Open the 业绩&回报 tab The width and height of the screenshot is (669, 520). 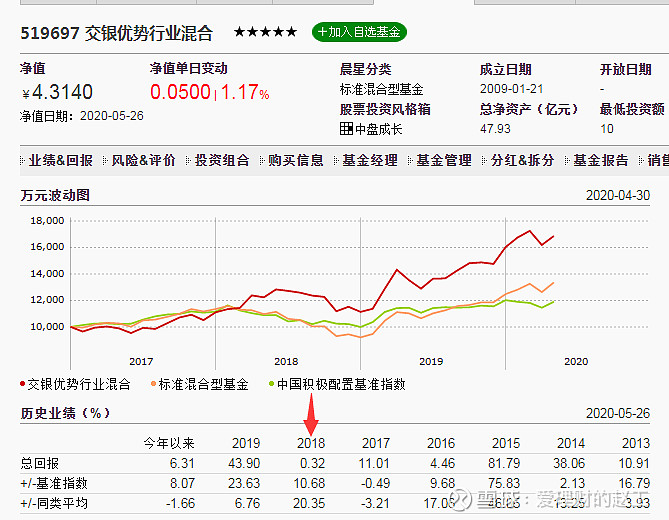[x=61, y=160]
